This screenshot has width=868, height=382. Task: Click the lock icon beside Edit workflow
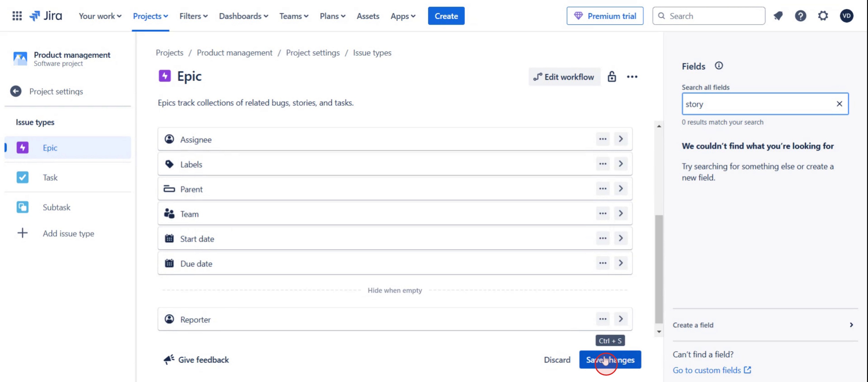(x=611, y=77)
